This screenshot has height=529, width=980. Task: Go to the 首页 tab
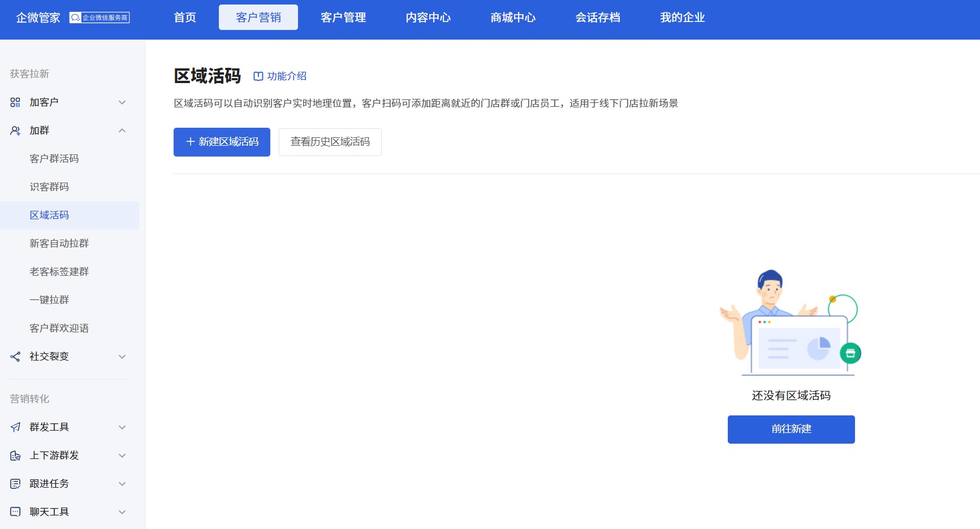(x=185, y=18)
